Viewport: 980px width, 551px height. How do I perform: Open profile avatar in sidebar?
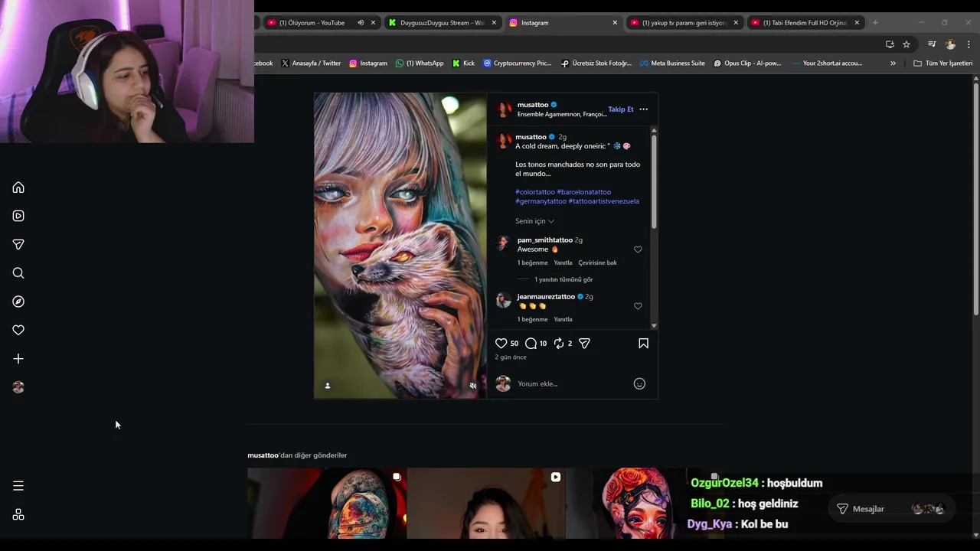[x=18, y=387]
